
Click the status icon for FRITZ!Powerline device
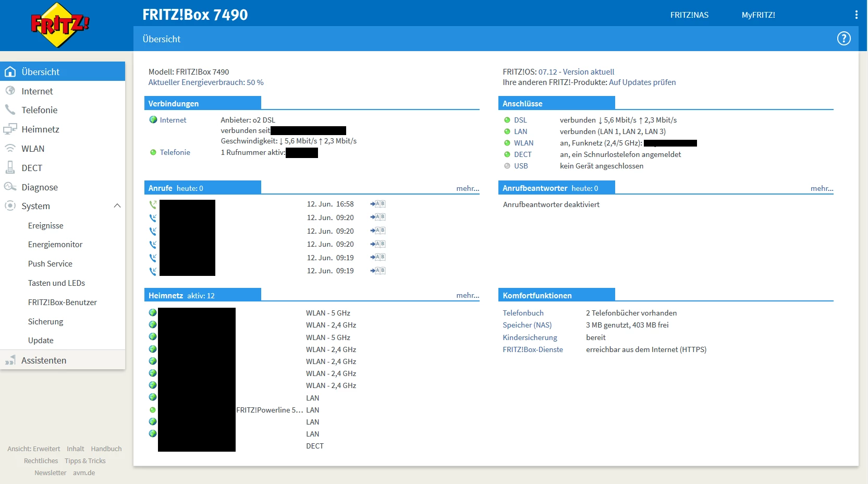pyautogui.click(x=153, y=410)
